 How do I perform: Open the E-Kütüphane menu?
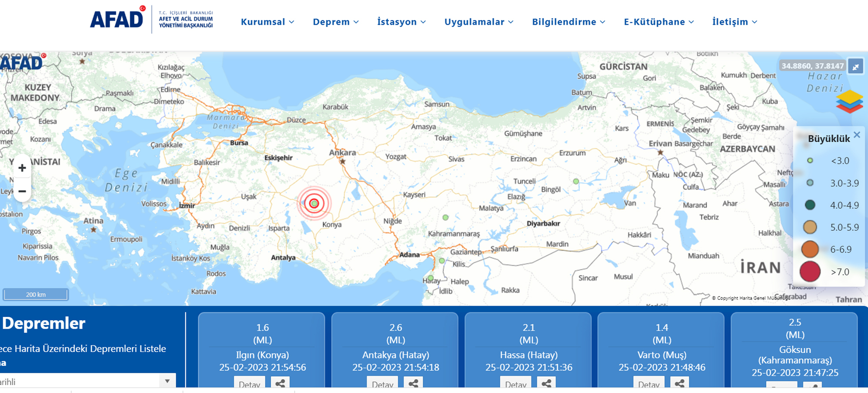659,22
